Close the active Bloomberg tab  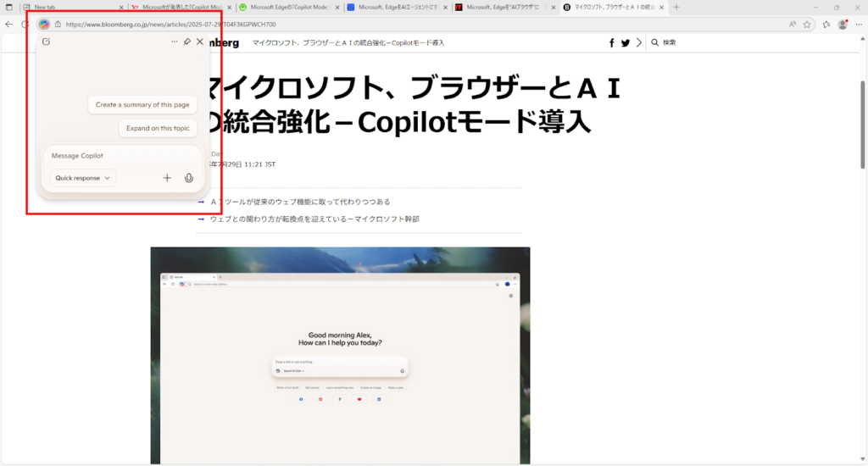(661, 7)
